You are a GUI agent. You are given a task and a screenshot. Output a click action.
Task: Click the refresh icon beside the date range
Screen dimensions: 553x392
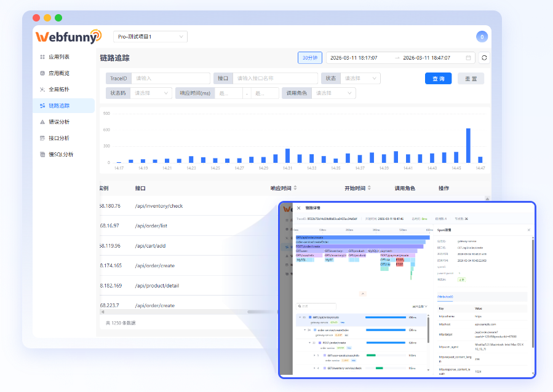tap(484, 58)
